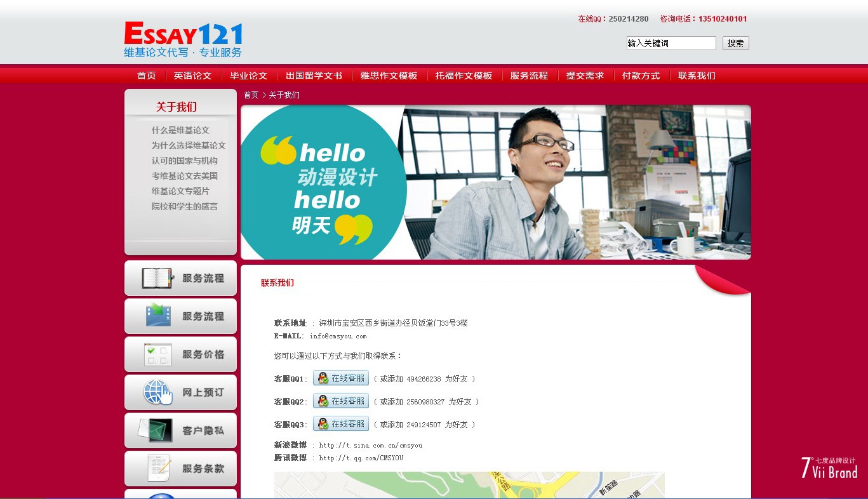Image resolution: width=868 pixels, height=499 pixels.
Task: Open 在线客服 chat for 客服QQ2
Action: [341, 401]
